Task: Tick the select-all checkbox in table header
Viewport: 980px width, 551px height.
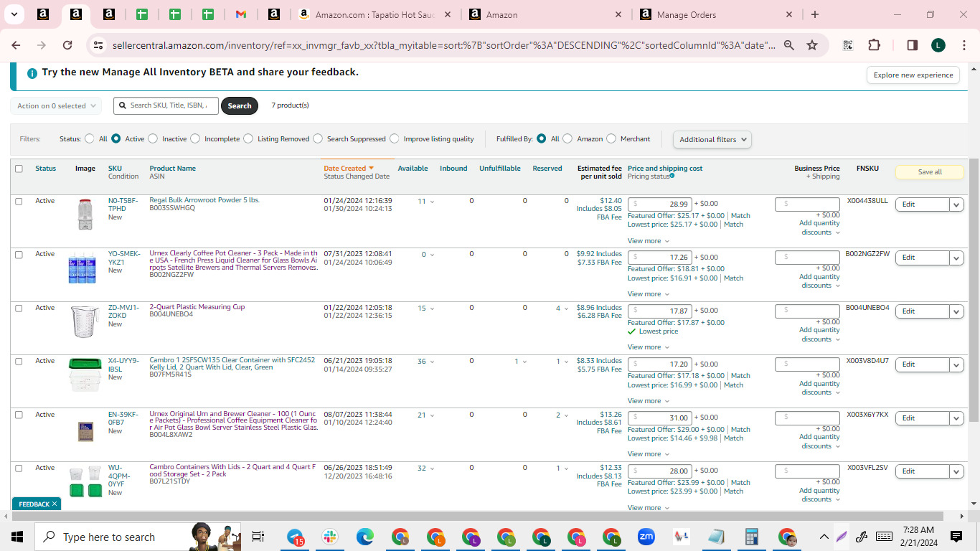Action: tap(19, 169)
